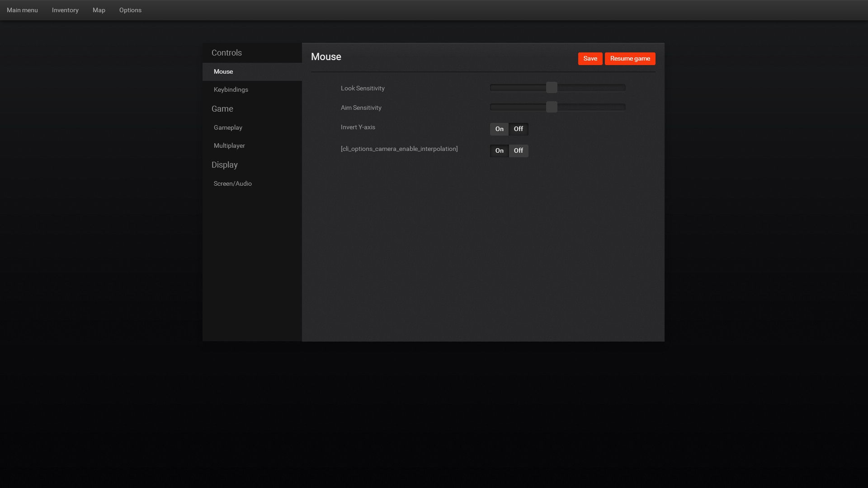Turn Invert Y-axis Off
This screenshot has width=868, height=488.
[519, 129]
